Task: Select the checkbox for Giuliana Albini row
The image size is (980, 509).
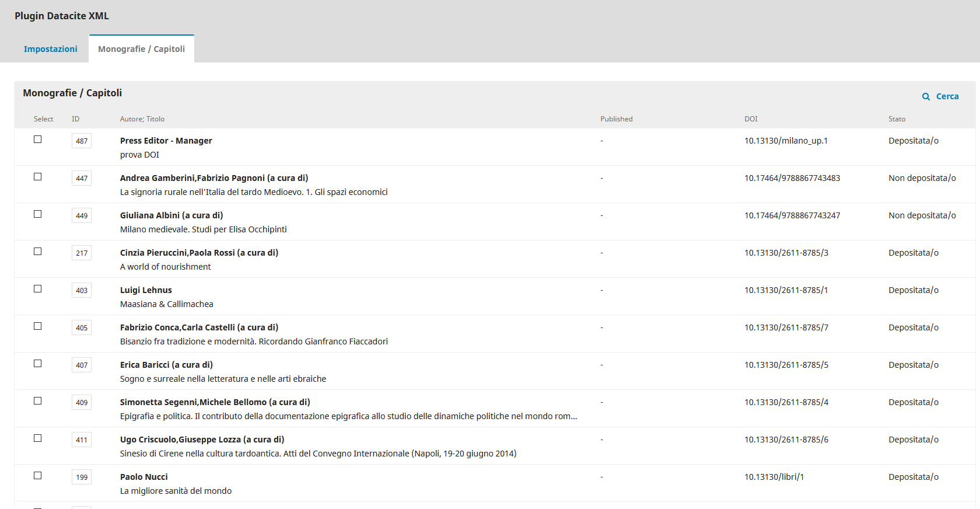Action: click(x=38, y=214)
